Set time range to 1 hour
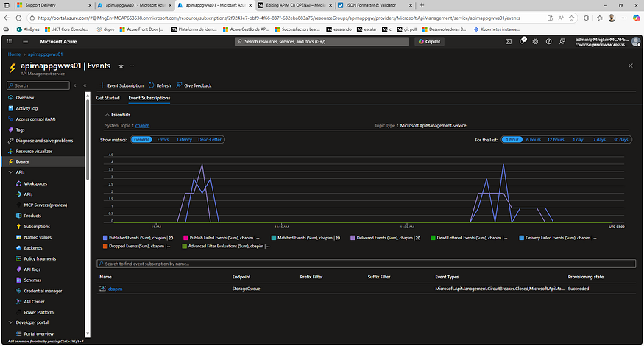The width and height of the screenshot is (644, 346). point(512,140)
